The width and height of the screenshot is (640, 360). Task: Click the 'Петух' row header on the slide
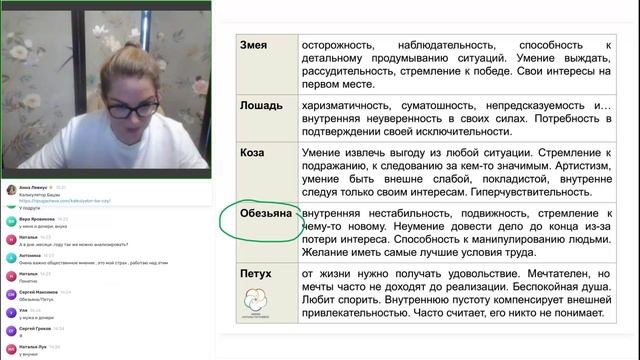pos(256,273)
